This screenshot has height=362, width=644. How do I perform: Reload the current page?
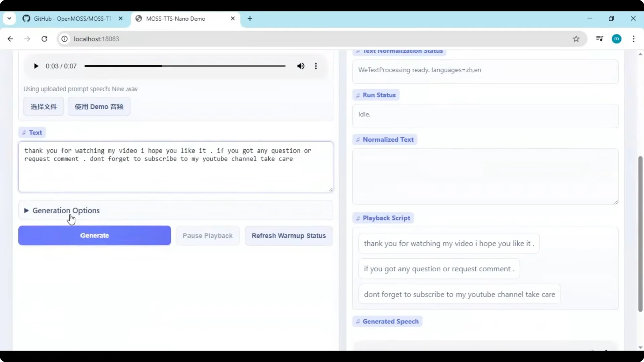[44, 39]
